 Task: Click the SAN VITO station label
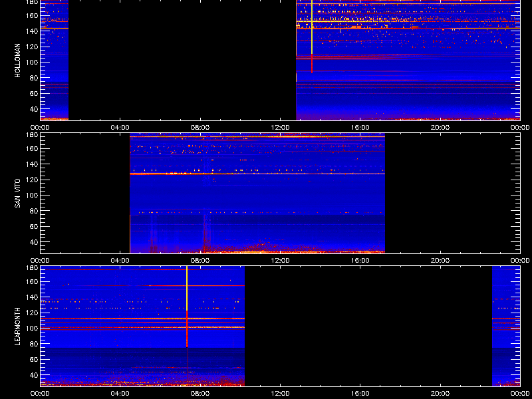pyautogui.click(x=18, y=194)
